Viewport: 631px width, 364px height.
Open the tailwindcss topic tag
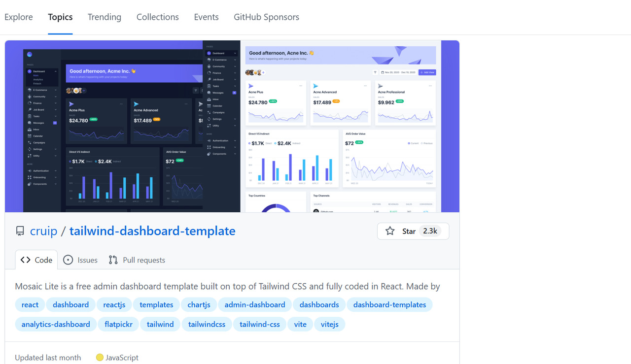[x=207, y=324]
